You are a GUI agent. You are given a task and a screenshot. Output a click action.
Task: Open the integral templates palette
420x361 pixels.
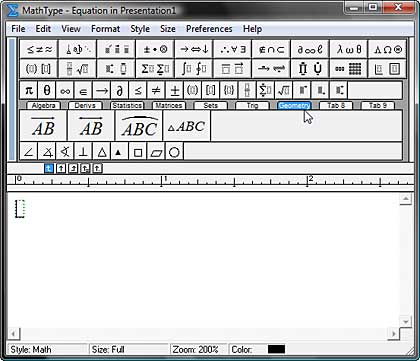194,69
